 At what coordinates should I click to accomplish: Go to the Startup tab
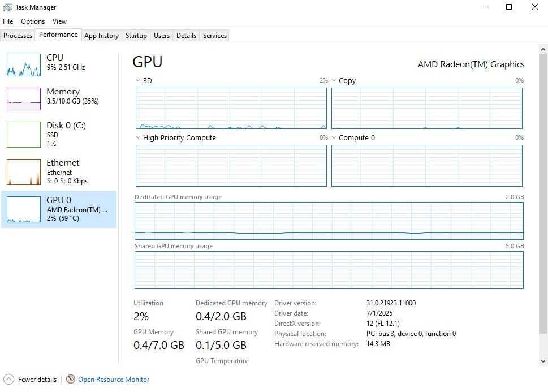[x=136, y=35]
